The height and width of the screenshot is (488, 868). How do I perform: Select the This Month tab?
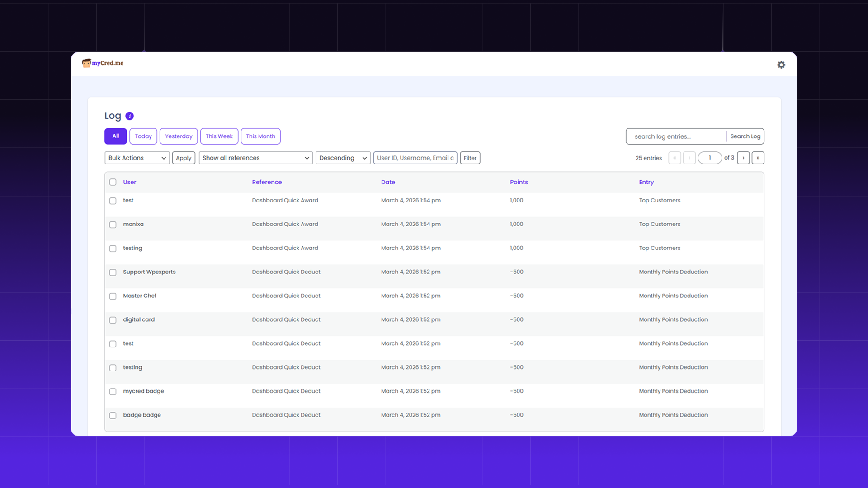(x=260, y=136)
